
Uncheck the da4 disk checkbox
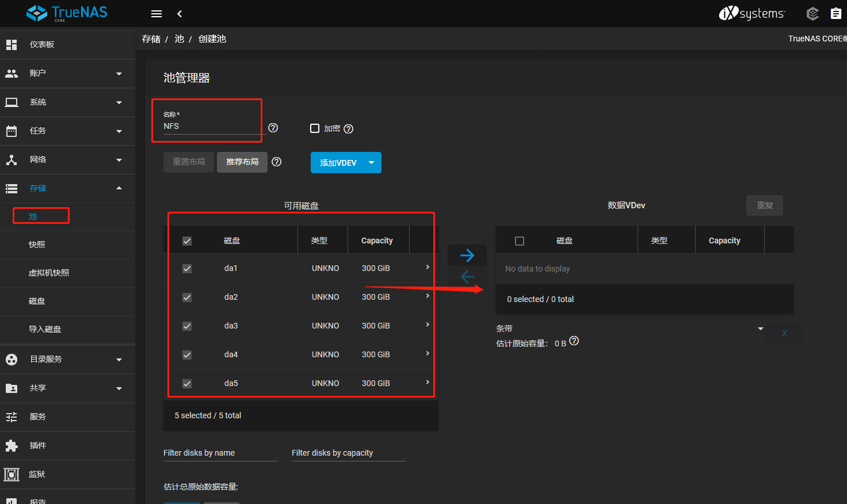pos(187,355)
